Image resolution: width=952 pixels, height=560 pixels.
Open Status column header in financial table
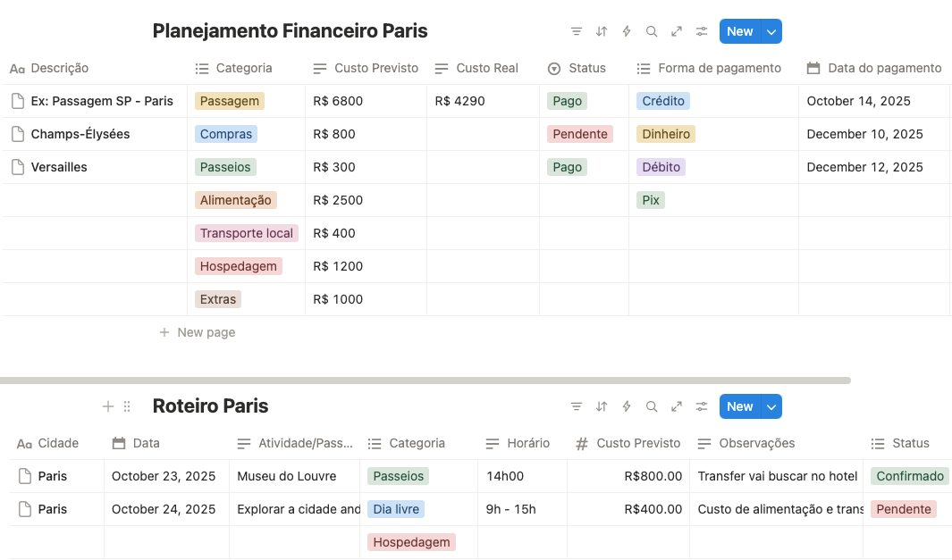pos(586,68)
